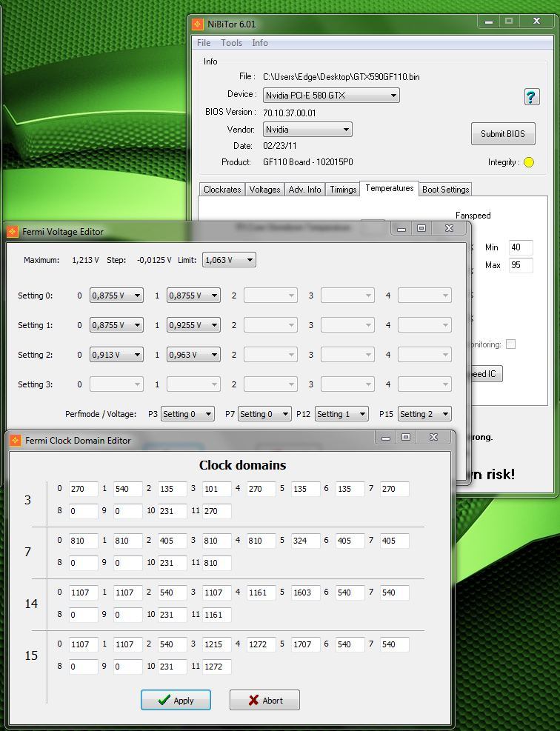This screenshot has width=560, height=731.
Task: Click perf level 3 domain 0 field
Action: coord(84,489)
